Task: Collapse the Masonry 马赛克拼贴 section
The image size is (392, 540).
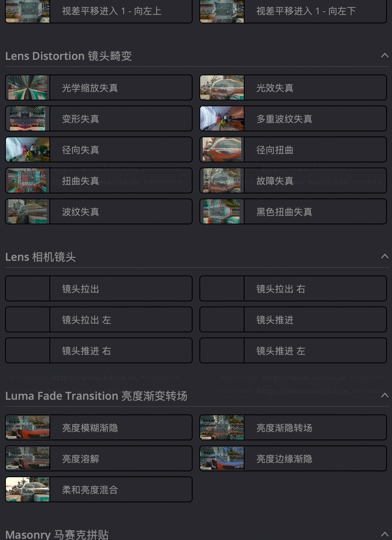Action: (x=384, y=534)
